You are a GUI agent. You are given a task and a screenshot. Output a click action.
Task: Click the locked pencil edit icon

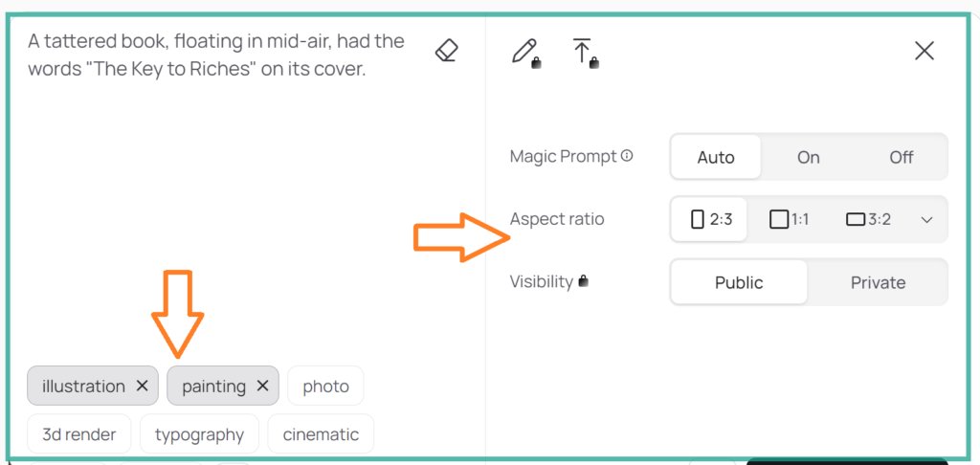click(525, 52)
